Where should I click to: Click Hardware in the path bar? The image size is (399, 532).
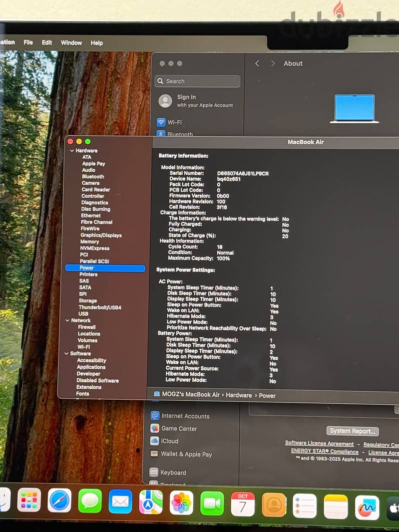[239, 395]
